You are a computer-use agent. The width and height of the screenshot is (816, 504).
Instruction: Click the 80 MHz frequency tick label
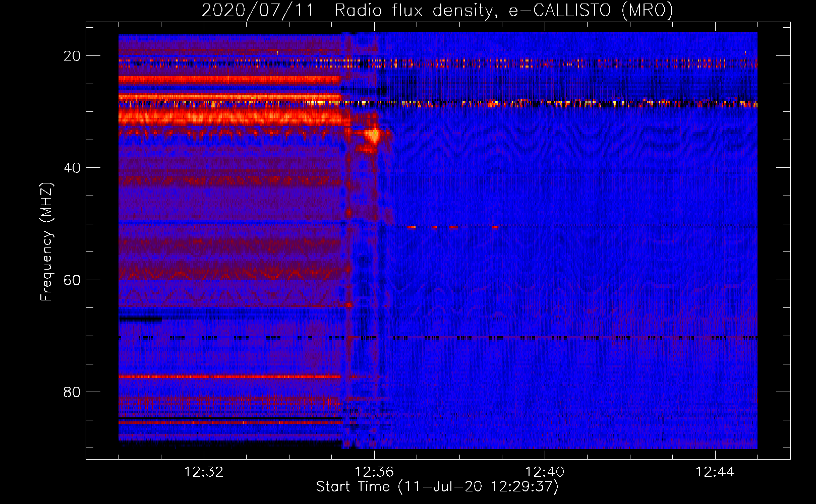(72, 392)
